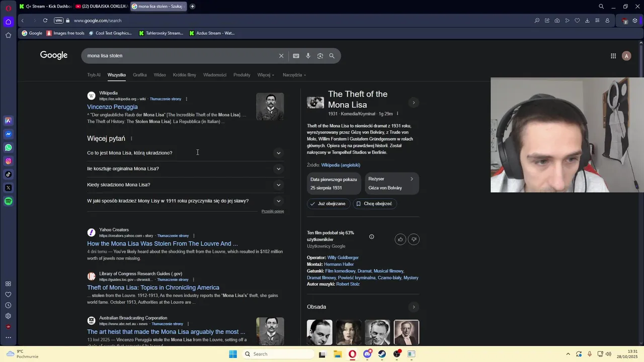This screenshot has height=362, width=644.
Task: Open Google account avatar
Action: point(626,56)
